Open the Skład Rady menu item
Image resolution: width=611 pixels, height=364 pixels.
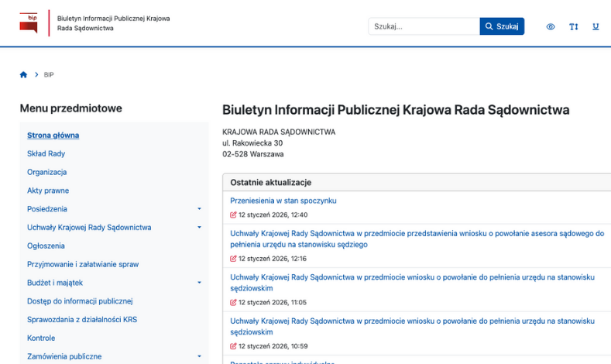(x=46, y=154)
